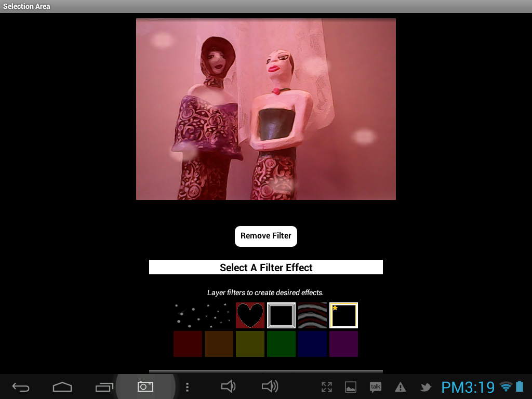Apply the dark red color tint
This screenshot has width=532, height=399.
click(188, 344)
